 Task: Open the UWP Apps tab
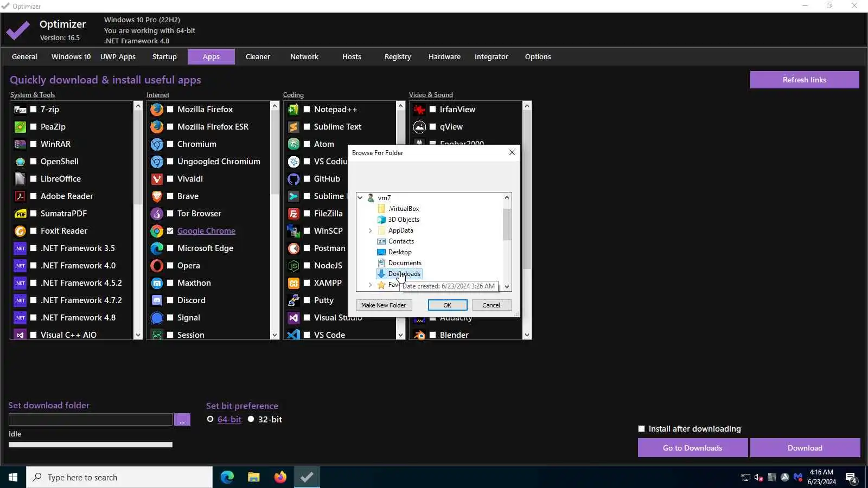click(x=118, y=56)
